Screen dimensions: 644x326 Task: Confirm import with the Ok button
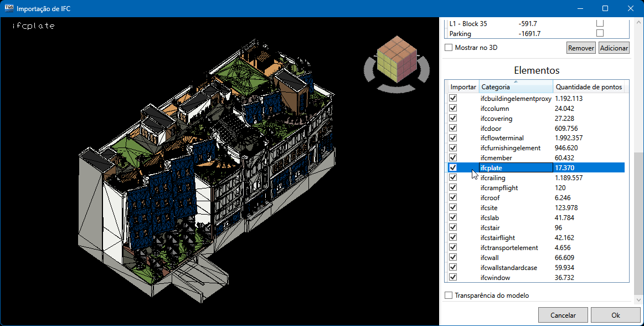pos(615,315)
